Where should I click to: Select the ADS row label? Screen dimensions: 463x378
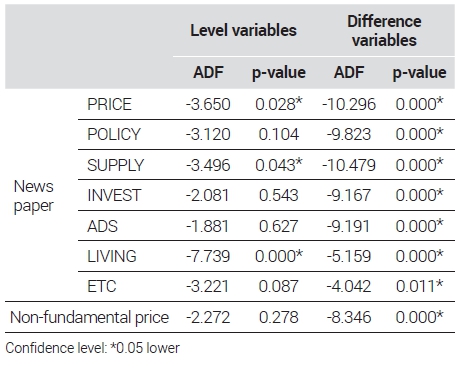pos(102,226)
